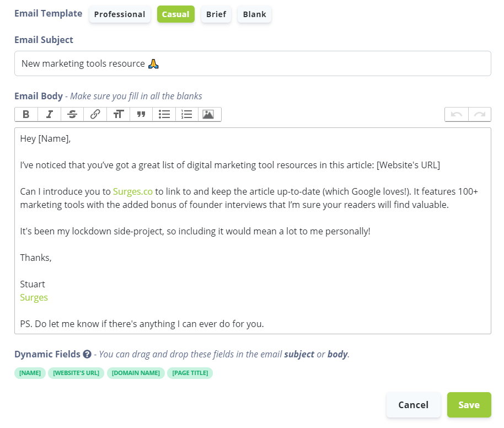Click the Email Subject input field

click(x=253, y=63)
